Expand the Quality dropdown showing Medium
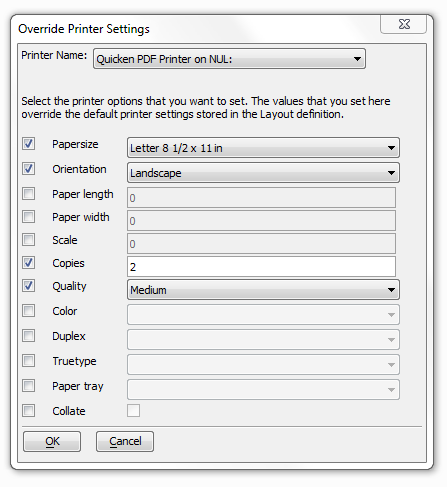 263,290
